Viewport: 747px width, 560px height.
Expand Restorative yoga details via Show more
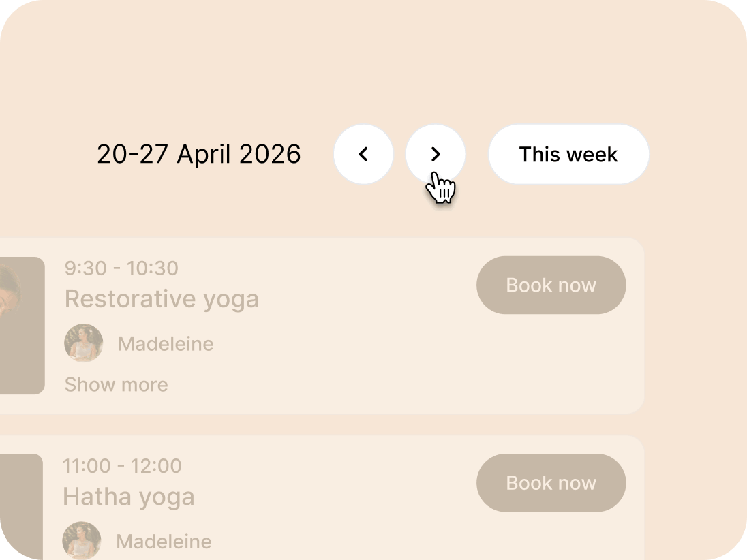click(x=117, y=385)
